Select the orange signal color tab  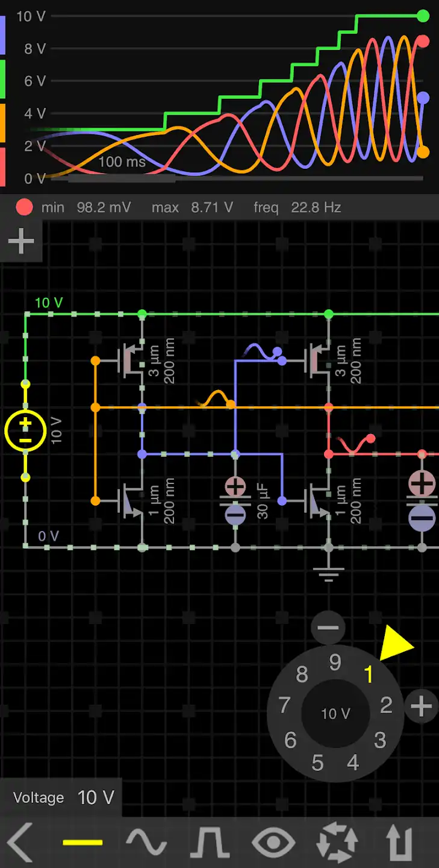(x=2, y=124)
